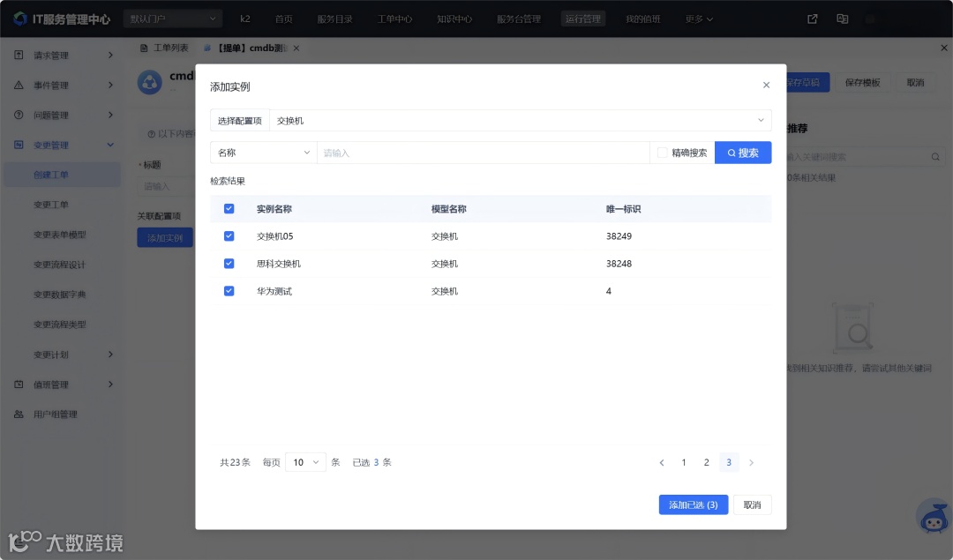Open the 选择配置项 交换机 dropdown
Screen dimensions: 953x560
pos(521,120)
